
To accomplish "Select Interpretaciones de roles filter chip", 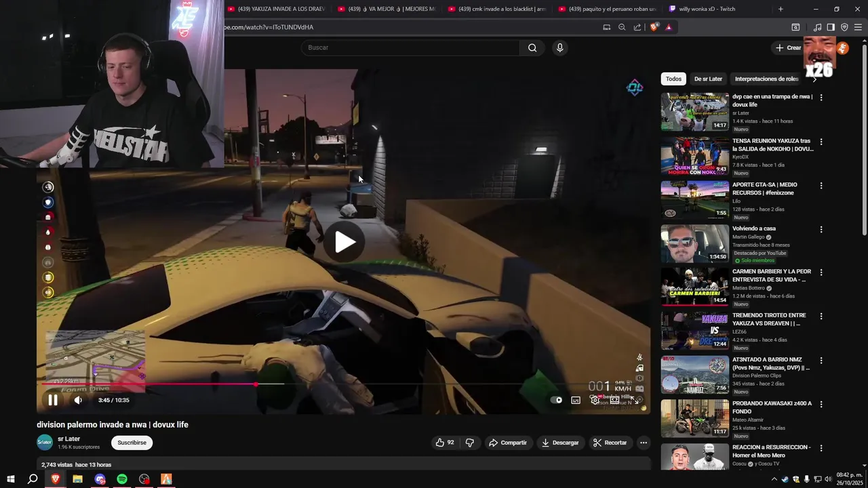I will 766,79.
